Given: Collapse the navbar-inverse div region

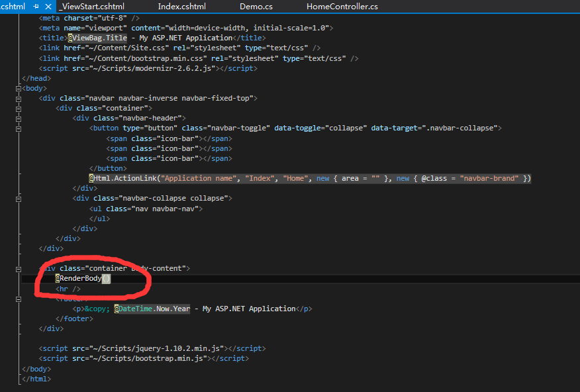Looking at the screenshot, I should tap(19, 99).
